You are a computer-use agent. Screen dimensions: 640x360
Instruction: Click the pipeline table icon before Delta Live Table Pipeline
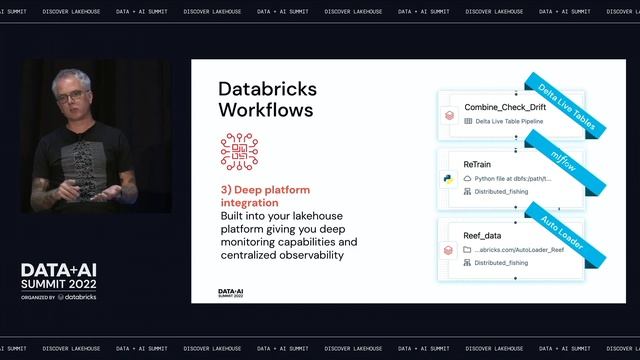coord(468,121)
